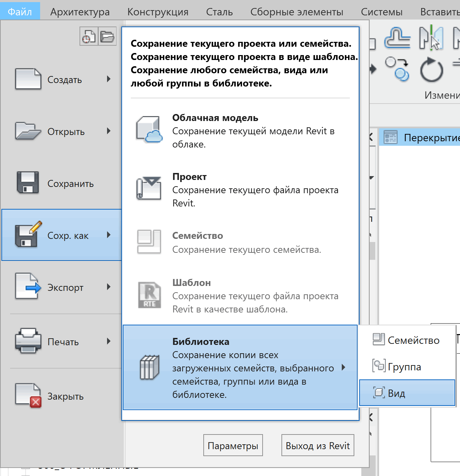Viewport: 460px width, 476px height.
Task: Expand the Создать submenu arrow
Action: 109,79
